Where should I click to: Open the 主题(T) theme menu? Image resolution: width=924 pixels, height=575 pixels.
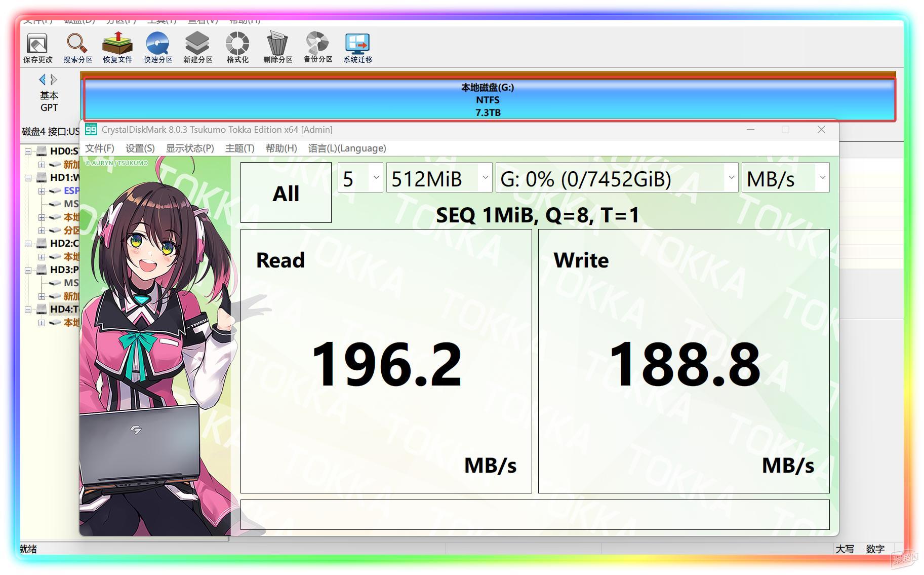coord(239,148)
